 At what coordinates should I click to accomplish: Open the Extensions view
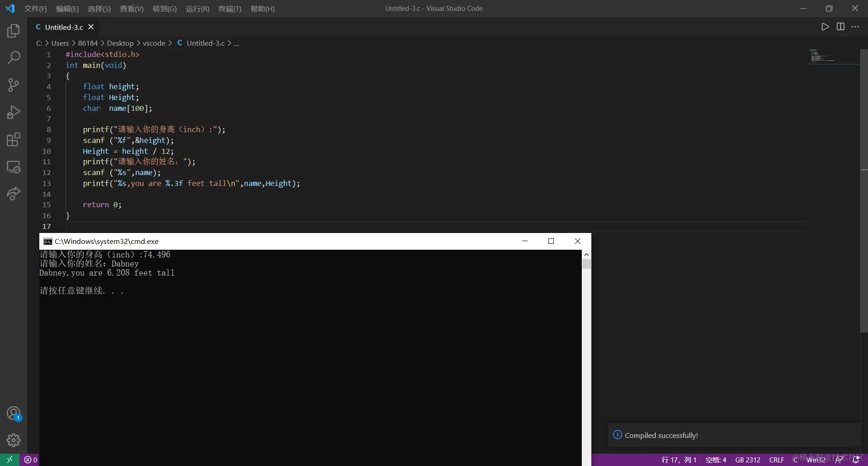(x=14, y=139)
